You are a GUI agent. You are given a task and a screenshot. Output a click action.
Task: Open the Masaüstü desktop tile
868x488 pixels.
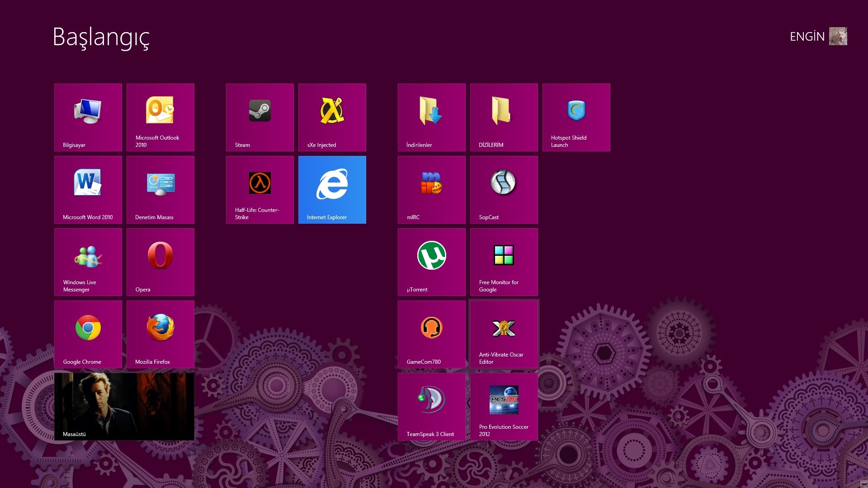pos(124,407)
